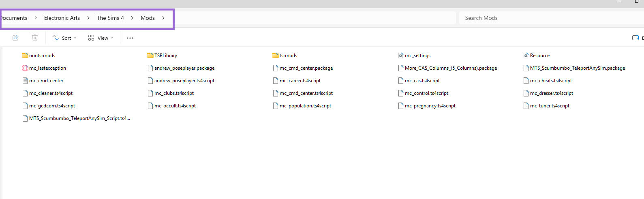Expand chevron after The Sims 4 breadcrumb

click(132, 18)
